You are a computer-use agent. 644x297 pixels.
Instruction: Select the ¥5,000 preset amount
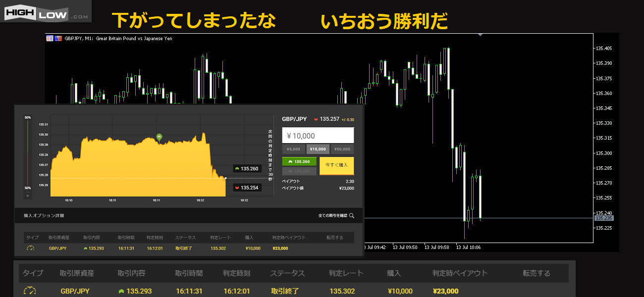(x=294, y=149)
